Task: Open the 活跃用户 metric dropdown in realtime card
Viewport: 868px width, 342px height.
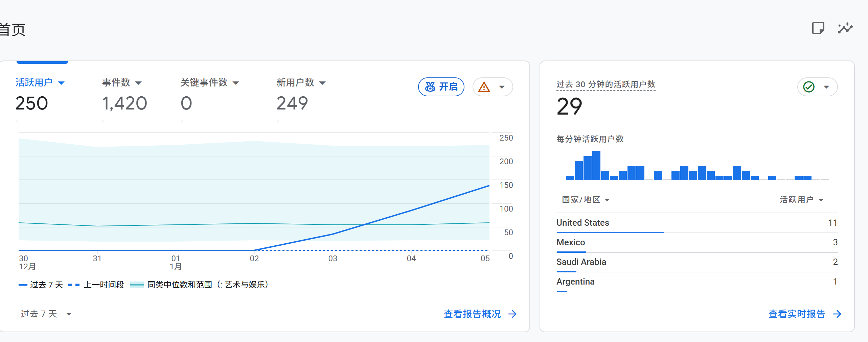Action: click(x=801, y=200)
